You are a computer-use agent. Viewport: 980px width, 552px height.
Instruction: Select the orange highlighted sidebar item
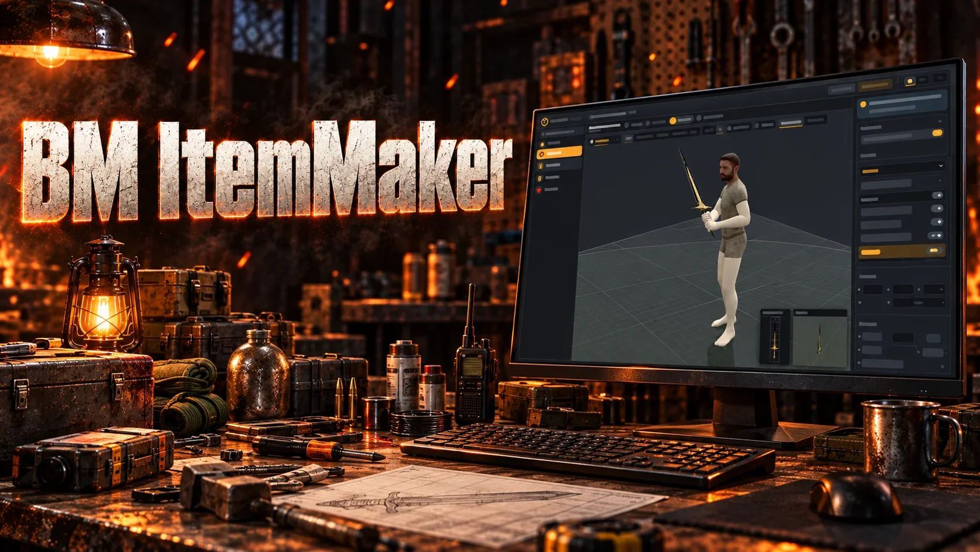[x=559, y=153]
